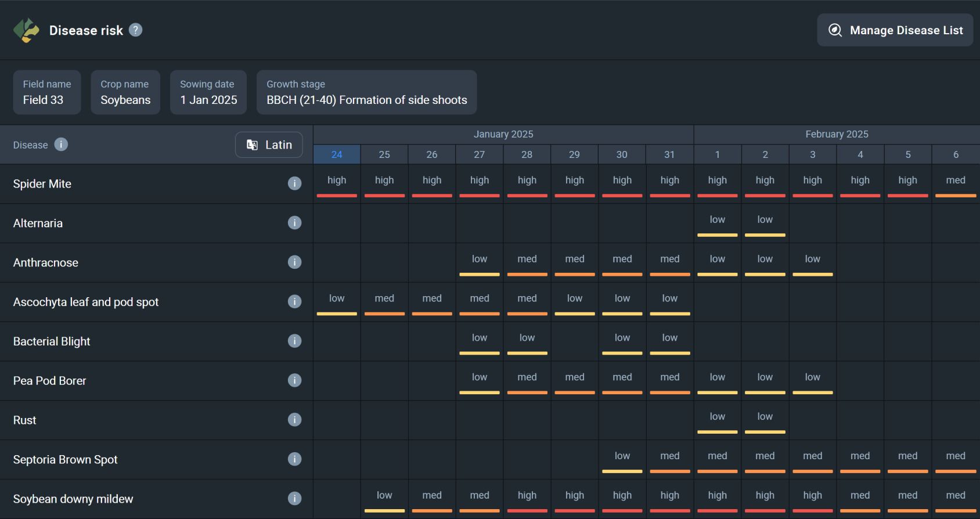Open info icon for Alternaria row

[x=294, y=223]
